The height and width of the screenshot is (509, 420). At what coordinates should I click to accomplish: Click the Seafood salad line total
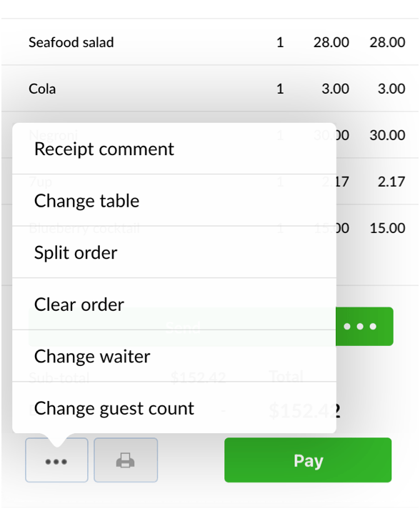387,42
